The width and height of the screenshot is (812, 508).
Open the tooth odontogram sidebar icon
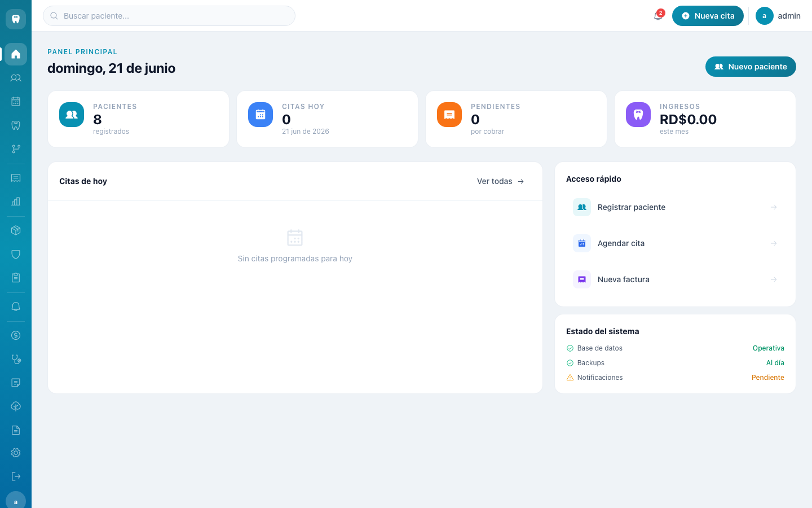(x=16, y=125)
